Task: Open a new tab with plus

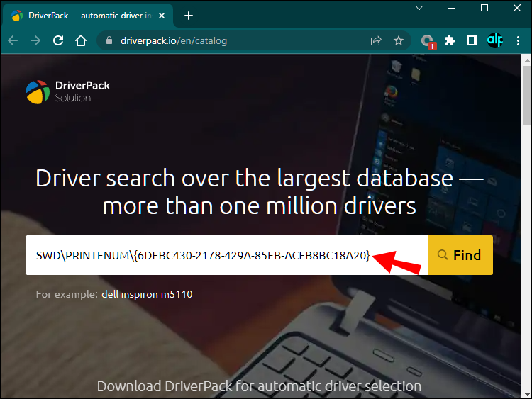Action: [189, 16]
